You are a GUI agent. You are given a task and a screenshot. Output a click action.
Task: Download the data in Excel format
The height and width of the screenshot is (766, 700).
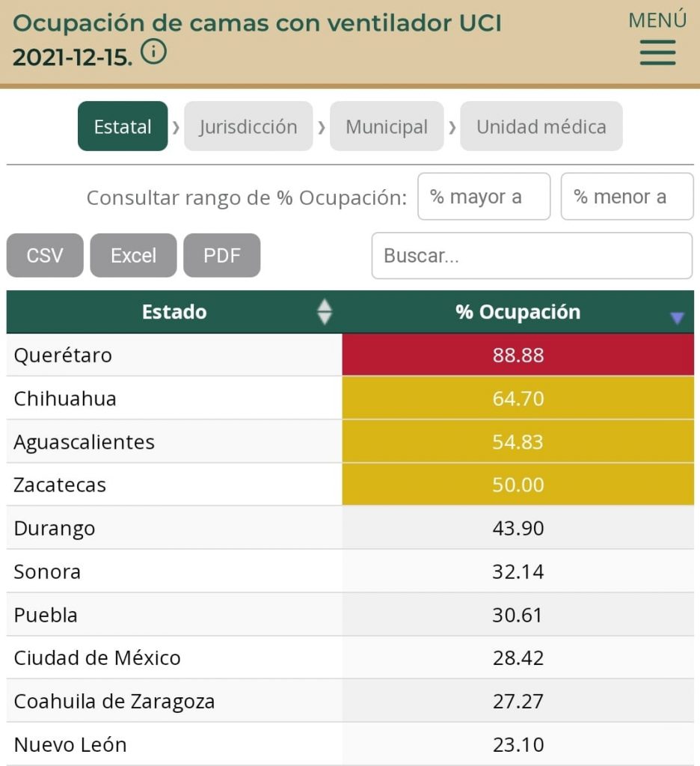[x=132, y=255]
